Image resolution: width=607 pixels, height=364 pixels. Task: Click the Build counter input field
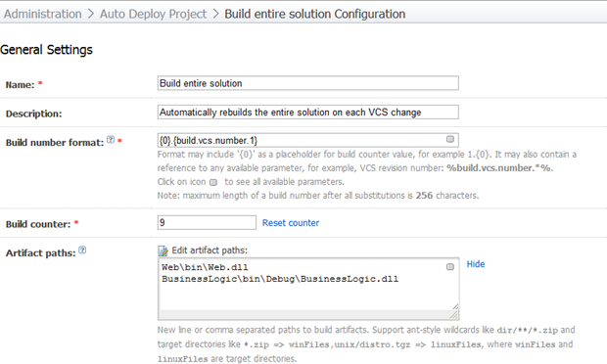[x=207, y=222]
